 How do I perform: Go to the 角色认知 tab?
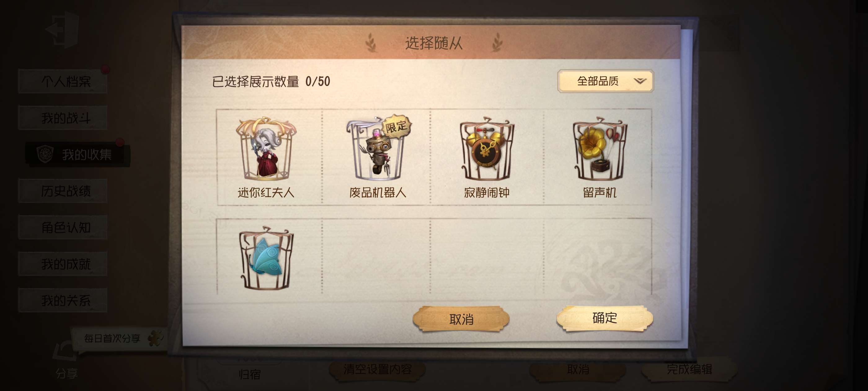tap(63, 227)
